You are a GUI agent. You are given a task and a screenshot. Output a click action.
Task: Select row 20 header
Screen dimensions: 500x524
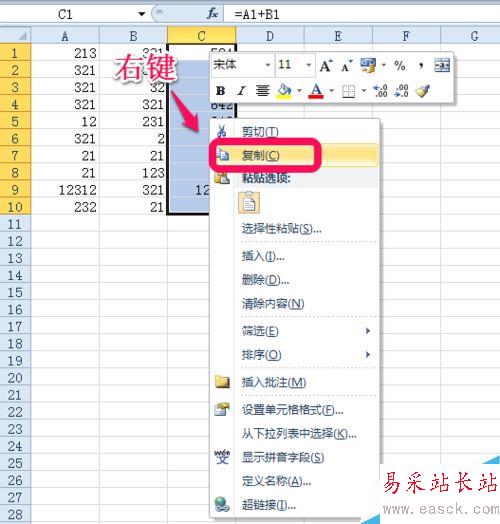pos(15,378)
